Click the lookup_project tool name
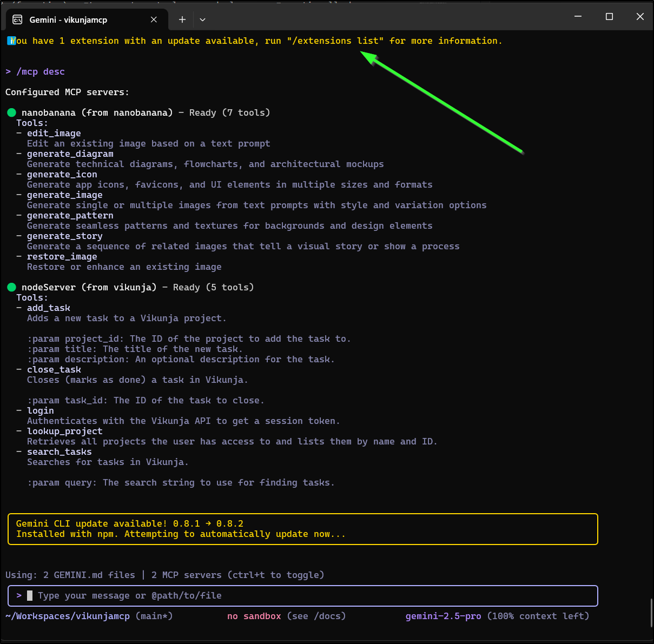The height and width of the screenshot is (644, 654). (64, 431)
